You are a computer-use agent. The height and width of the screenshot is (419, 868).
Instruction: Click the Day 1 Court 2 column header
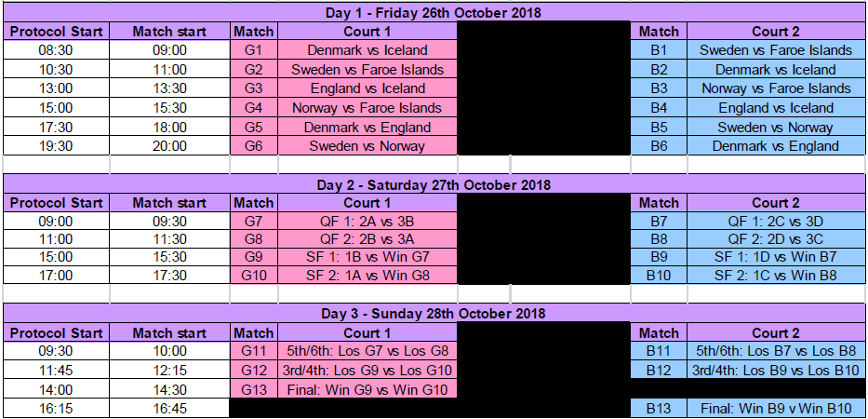coord(776,32)
